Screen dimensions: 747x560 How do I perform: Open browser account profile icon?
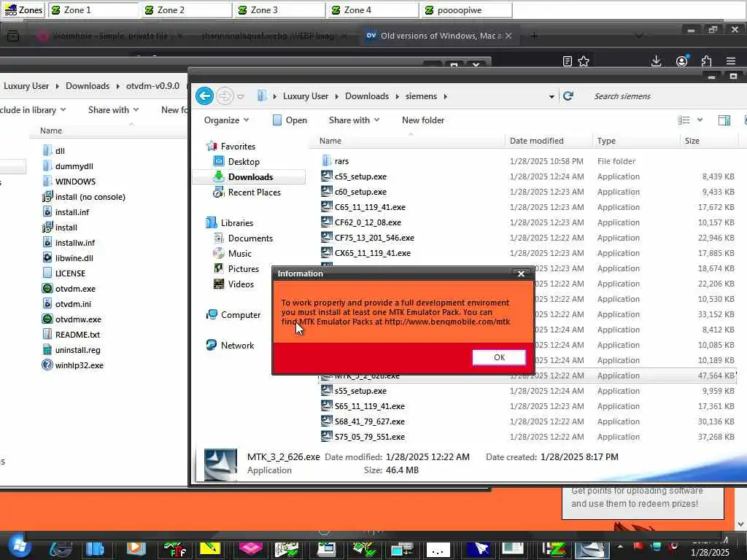(682, 61)
